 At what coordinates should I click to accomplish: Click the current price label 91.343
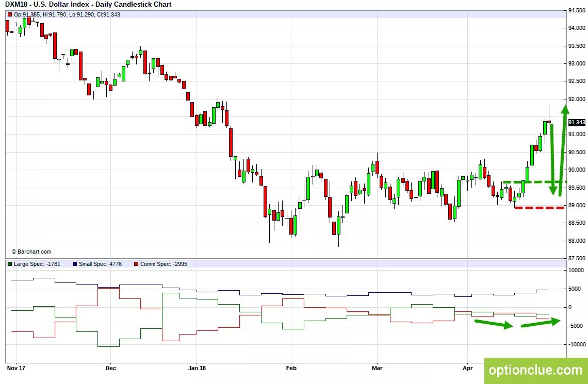576,123
